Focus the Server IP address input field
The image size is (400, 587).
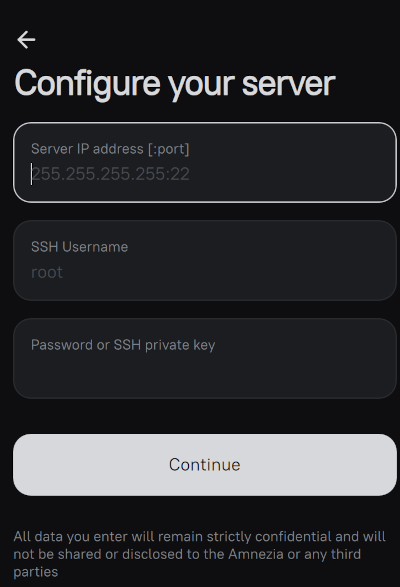point(205,162)
